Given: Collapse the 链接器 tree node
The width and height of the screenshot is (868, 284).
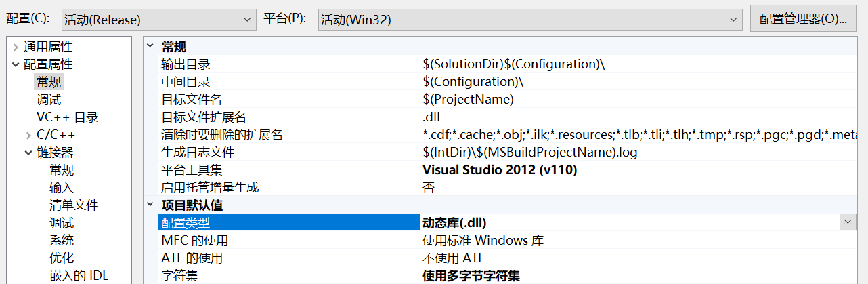Looking at the screenshot, I should (28, 153).
